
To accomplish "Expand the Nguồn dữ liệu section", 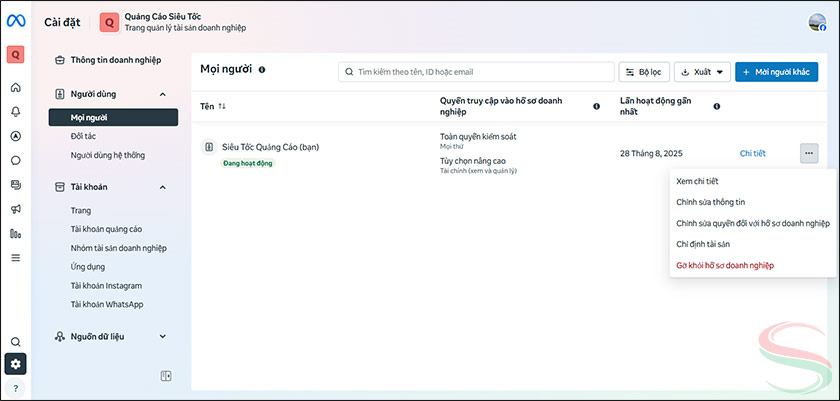I will 162,336.
